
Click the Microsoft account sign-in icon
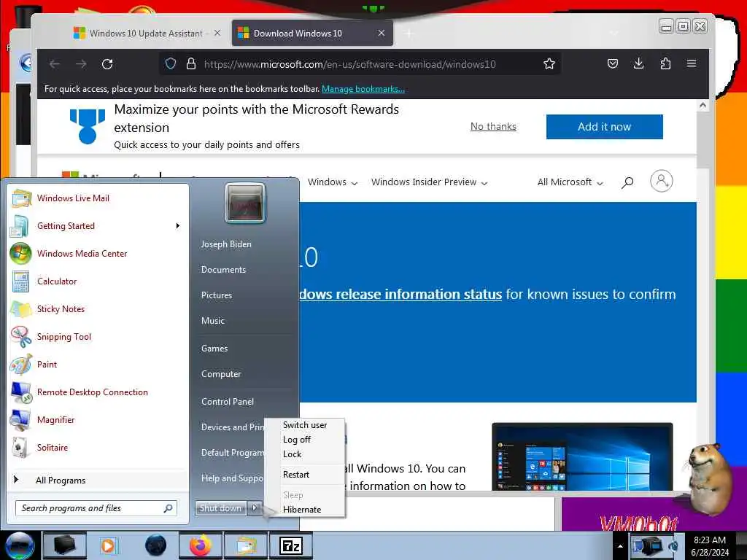(661, 181)
